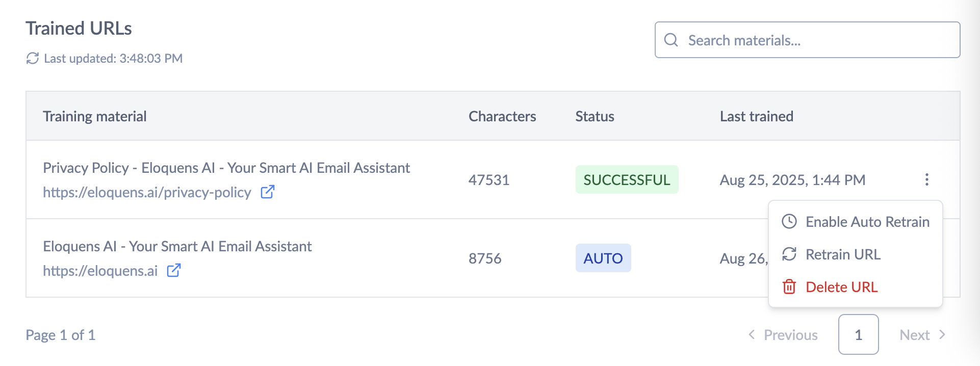Select page number 1 button

(859, 334)
